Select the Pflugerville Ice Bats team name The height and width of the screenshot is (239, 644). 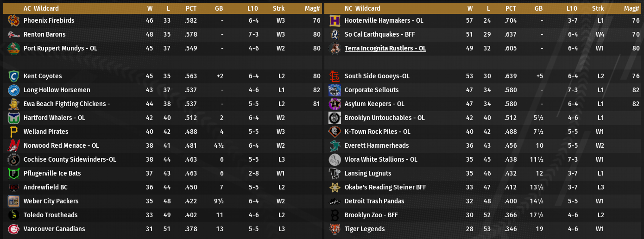click(x=52, y=173)
